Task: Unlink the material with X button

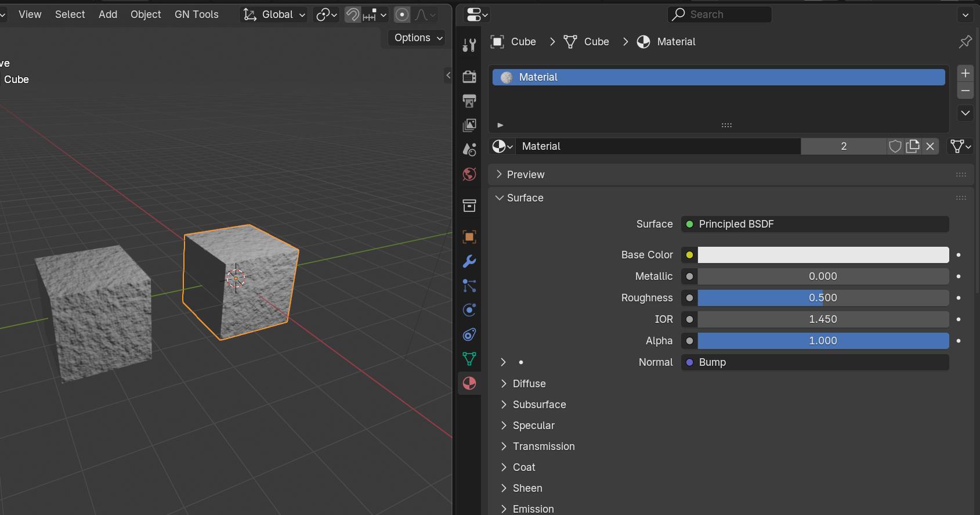Action: click(930, 146)
